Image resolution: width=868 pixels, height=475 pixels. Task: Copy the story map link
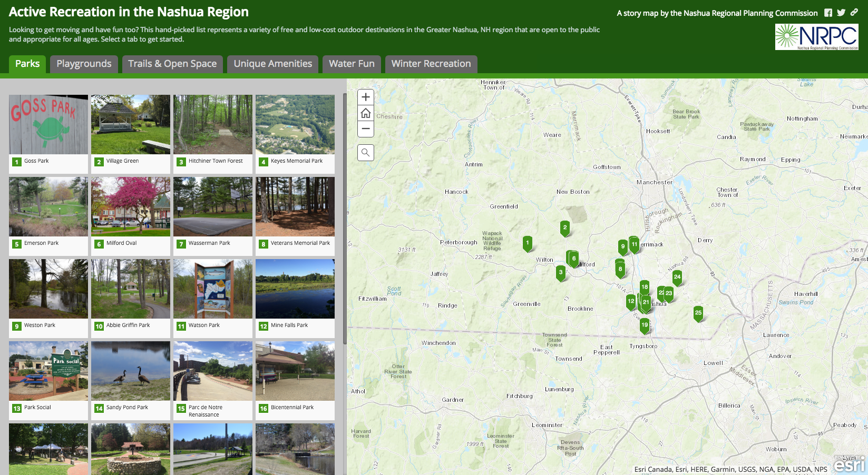tap(854, 13)
